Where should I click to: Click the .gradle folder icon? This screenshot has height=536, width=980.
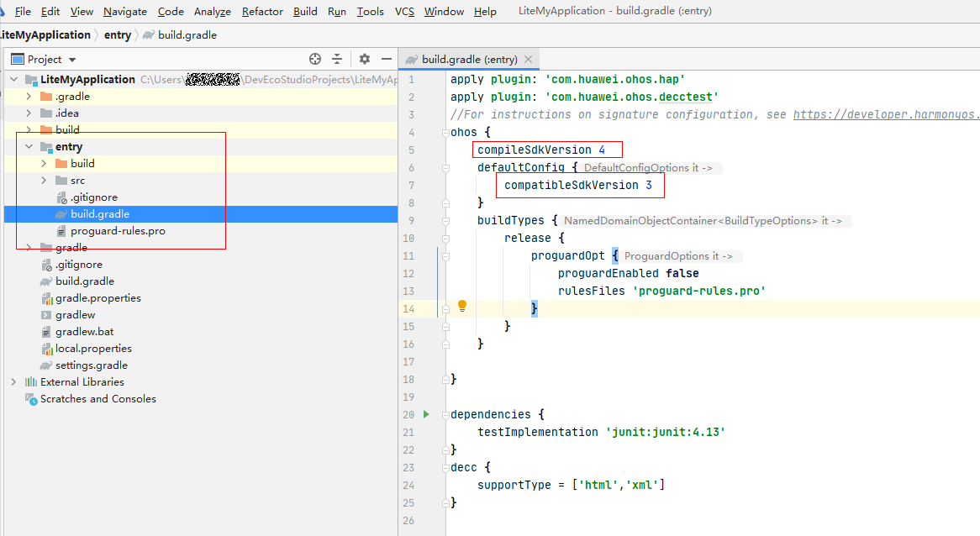(46, 97)
